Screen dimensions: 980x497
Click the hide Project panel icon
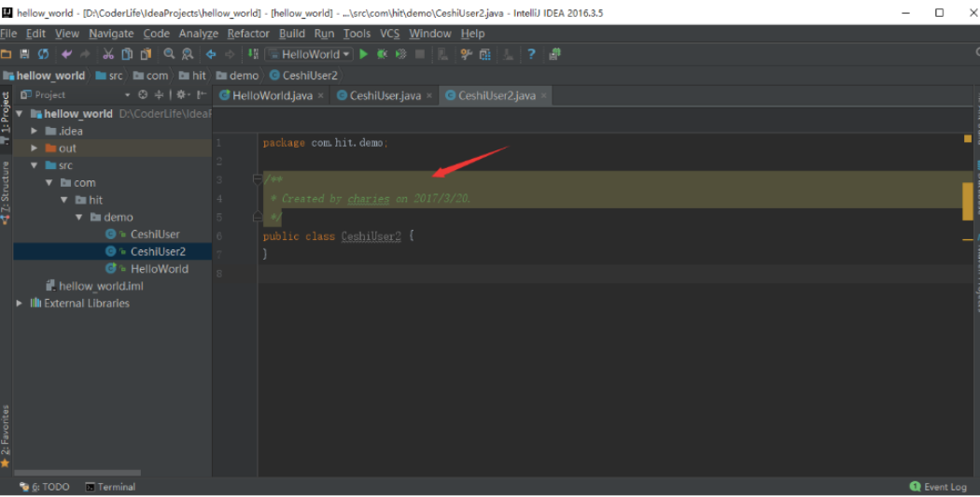202,94
